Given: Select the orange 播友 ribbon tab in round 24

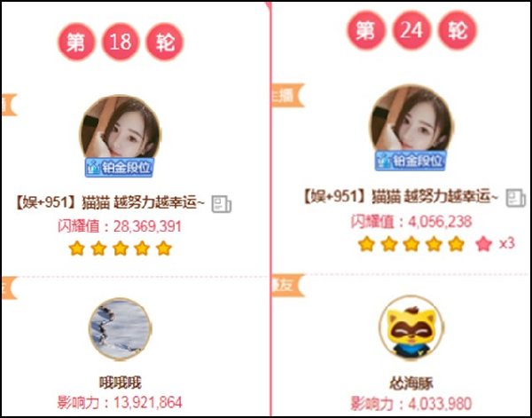Looking at the screenshot, I should coord(287,286).
